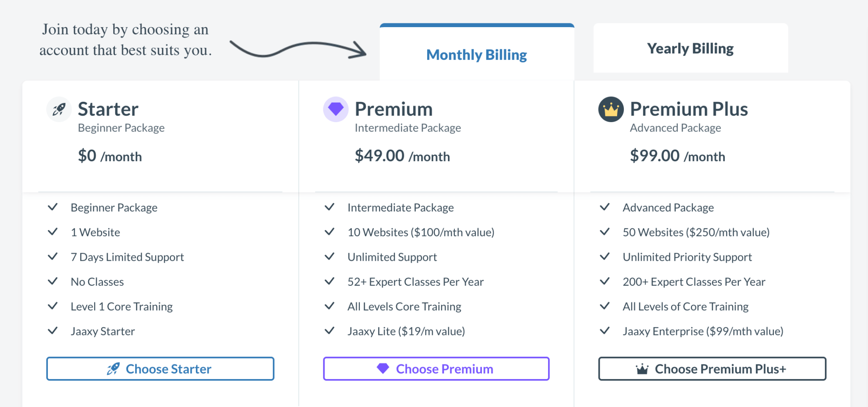Click the purple Premium diamond icon

(x=336, y=109)
